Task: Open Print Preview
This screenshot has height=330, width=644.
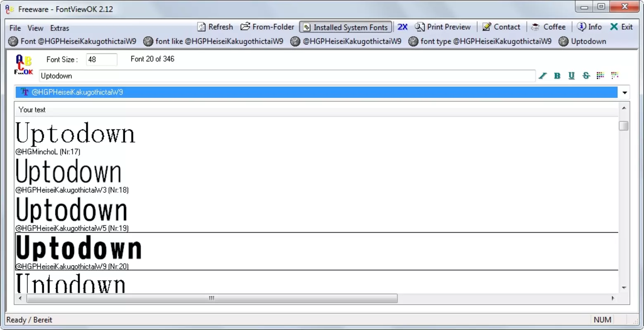Action: 443,27
